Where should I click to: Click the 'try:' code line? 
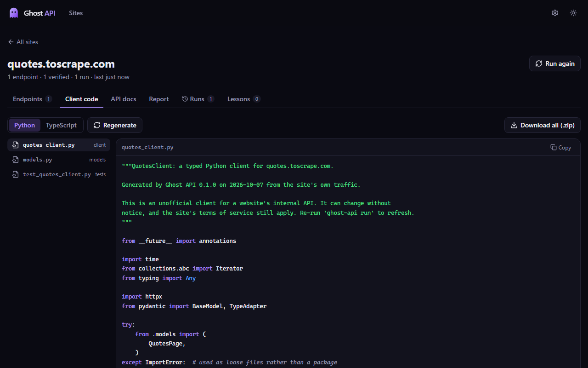129,324
